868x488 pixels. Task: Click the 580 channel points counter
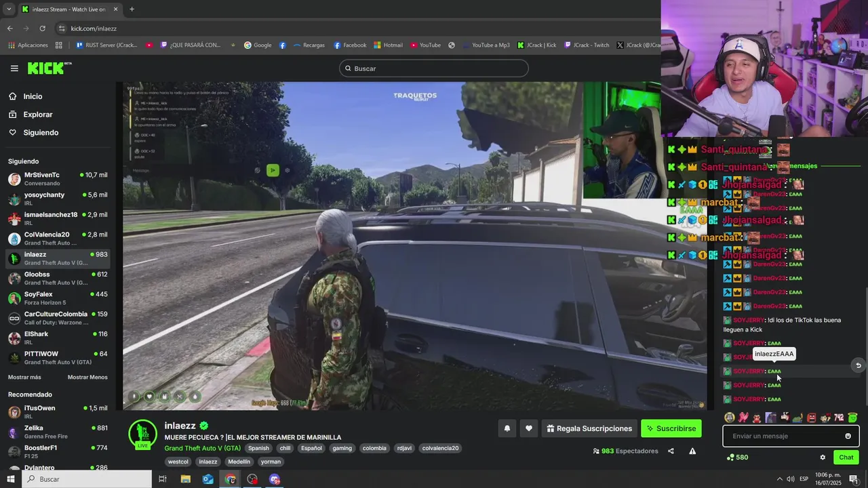[737, 457]
